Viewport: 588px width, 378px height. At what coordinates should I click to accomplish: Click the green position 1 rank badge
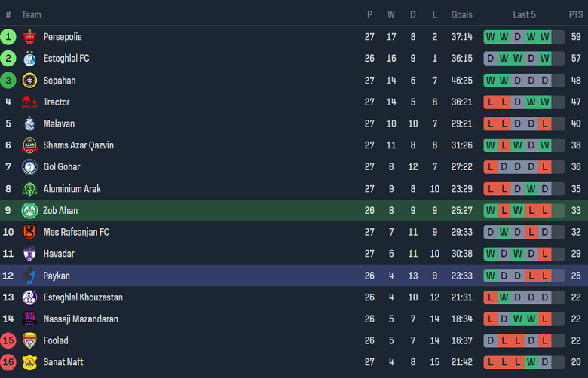tap(8, 37)
